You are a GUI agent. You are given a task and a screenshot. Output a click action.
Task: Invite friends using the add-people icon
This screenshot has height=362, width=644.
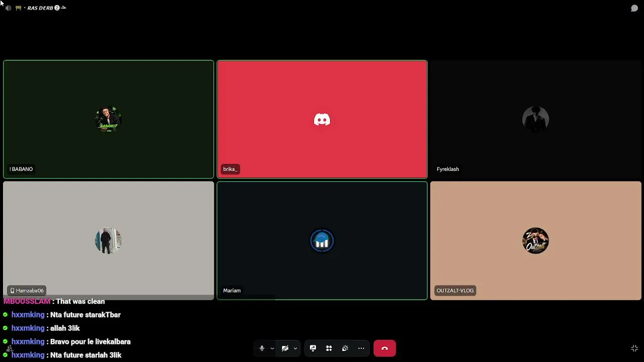pos(9,348)
